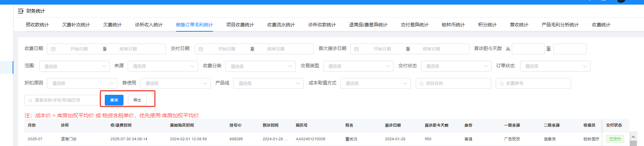Open the 收费流水统计 tab
The image size is (644, 146).
tap(281, 25)
